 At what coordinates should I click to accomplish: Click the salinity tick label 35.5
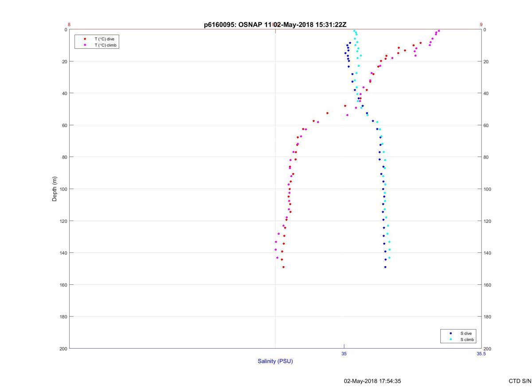(481, 354)
